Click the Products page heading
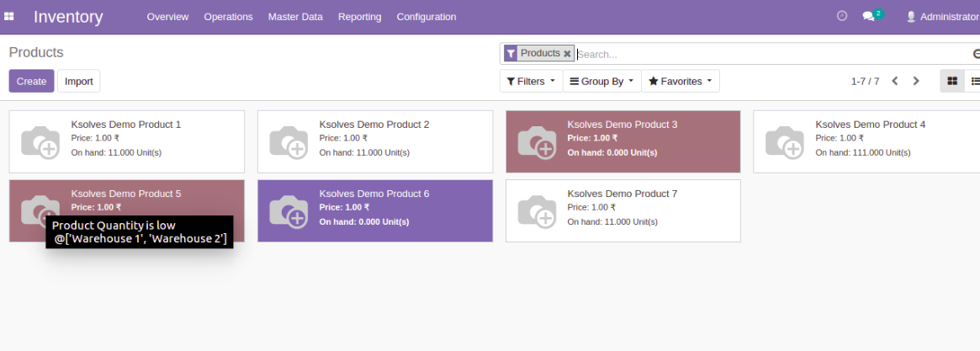 coord(36,52)
